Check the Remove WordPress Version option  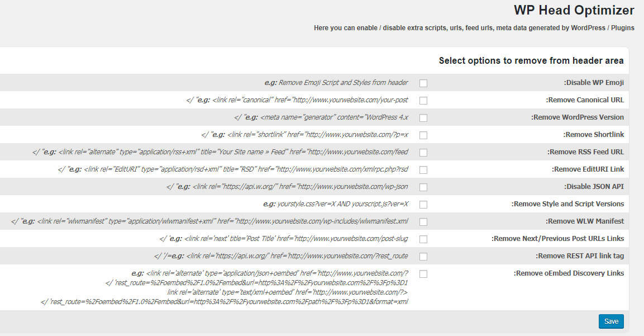(x=423, y=118)
